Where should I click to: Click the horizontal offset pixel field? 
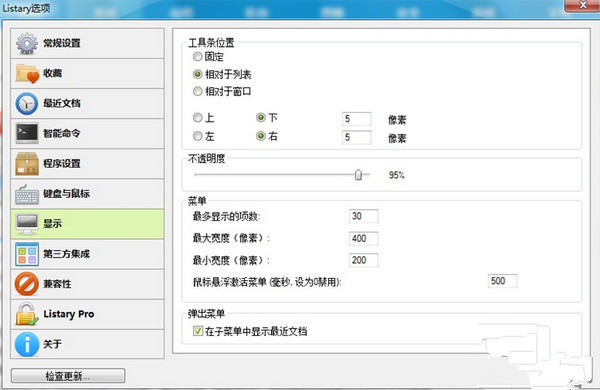click(356, 137)
